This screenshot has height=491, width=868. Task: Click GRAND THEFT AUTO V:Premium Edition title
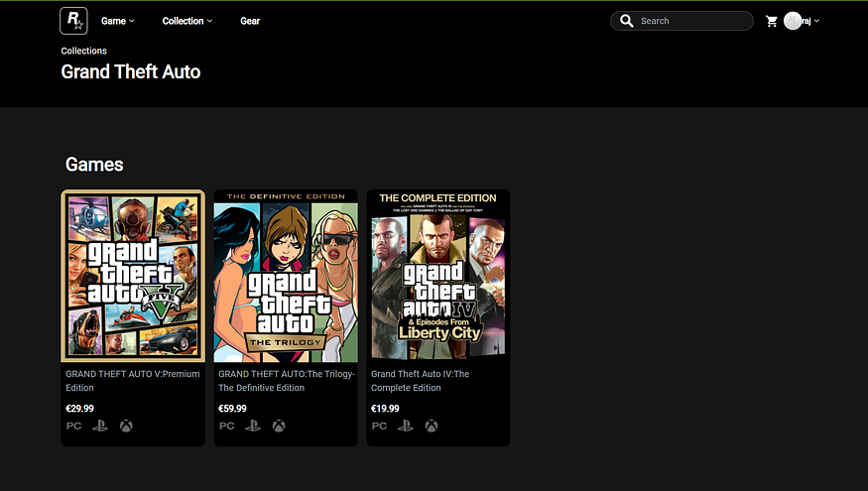coord(133,381)
